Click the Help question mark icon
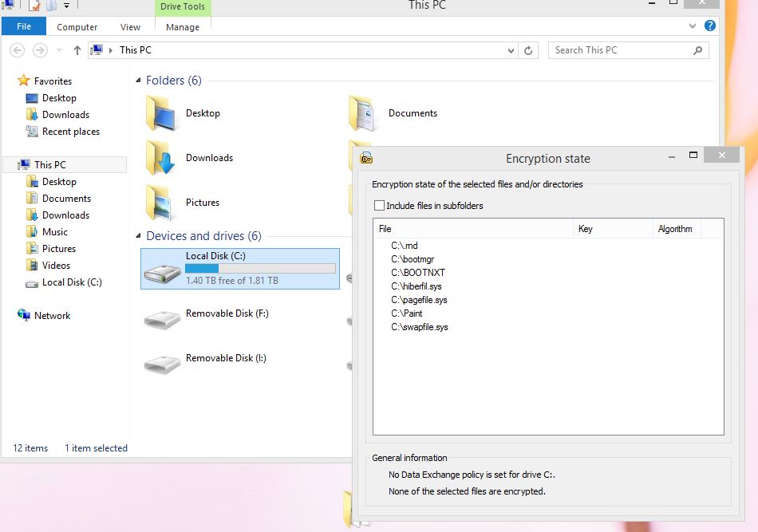Screen dimensions: 758x532 click(709, 26)
